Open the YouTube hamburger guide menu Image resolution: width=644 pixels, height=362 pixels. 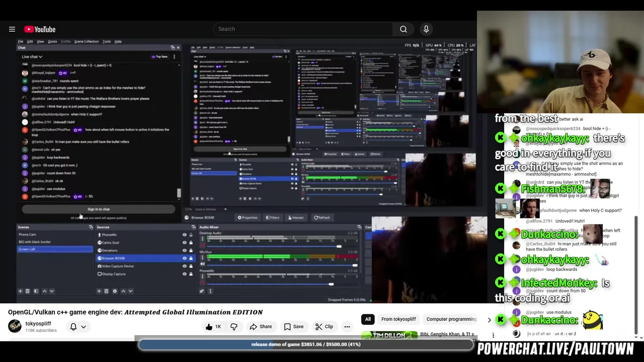point(12,29)
